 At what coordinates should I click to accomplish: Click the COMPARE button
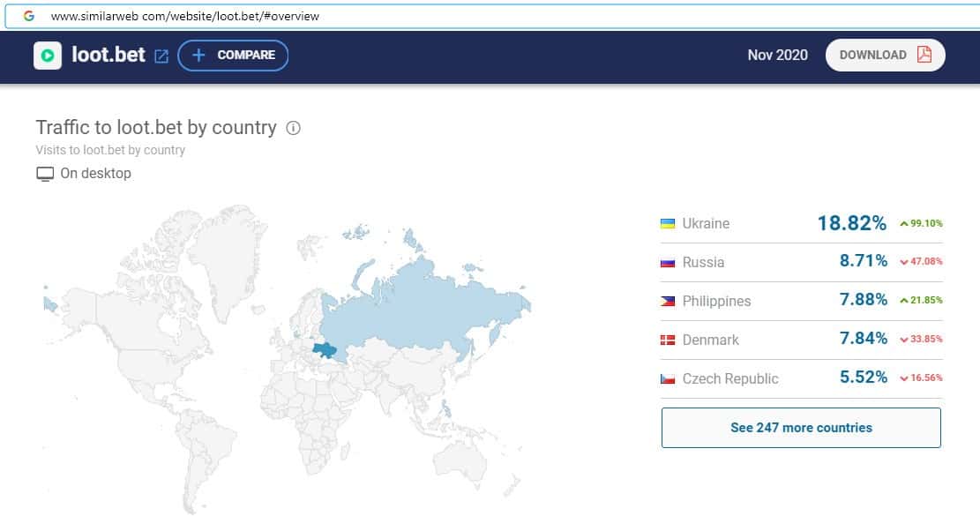tap(233, 55)
